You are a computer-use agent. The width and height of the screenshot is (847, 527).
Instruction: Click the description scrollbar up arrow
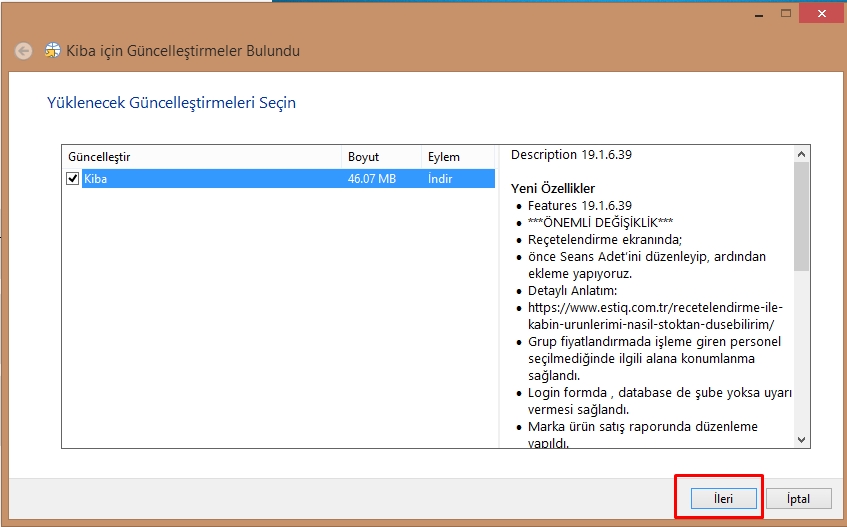click(801, 155)
